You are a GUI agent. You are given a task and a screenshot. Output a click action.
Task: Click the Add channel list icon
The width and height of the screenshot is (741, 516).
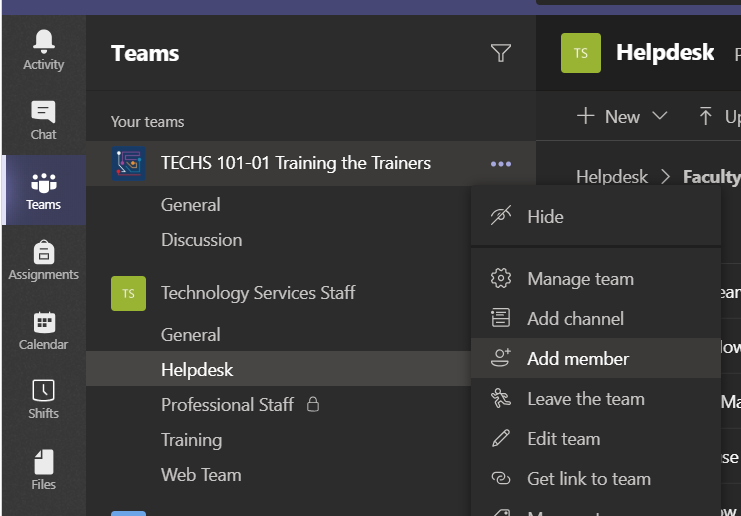coord(501,318)
